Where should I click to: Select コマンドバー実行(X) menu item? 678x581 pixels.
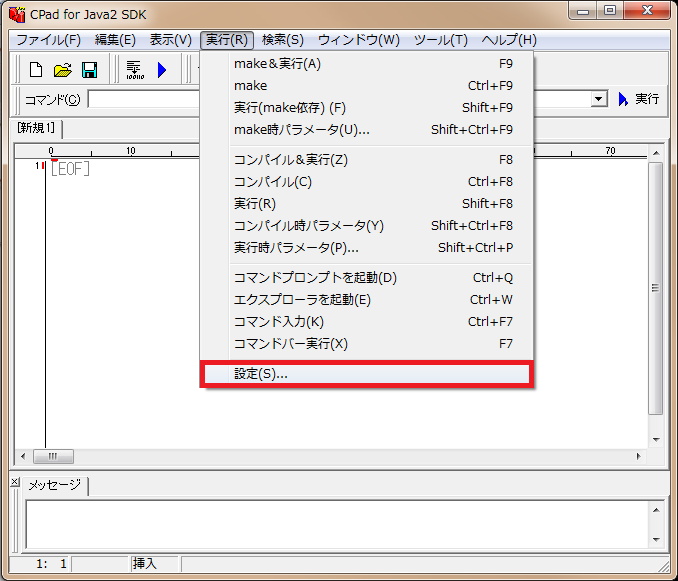point(367,344)
